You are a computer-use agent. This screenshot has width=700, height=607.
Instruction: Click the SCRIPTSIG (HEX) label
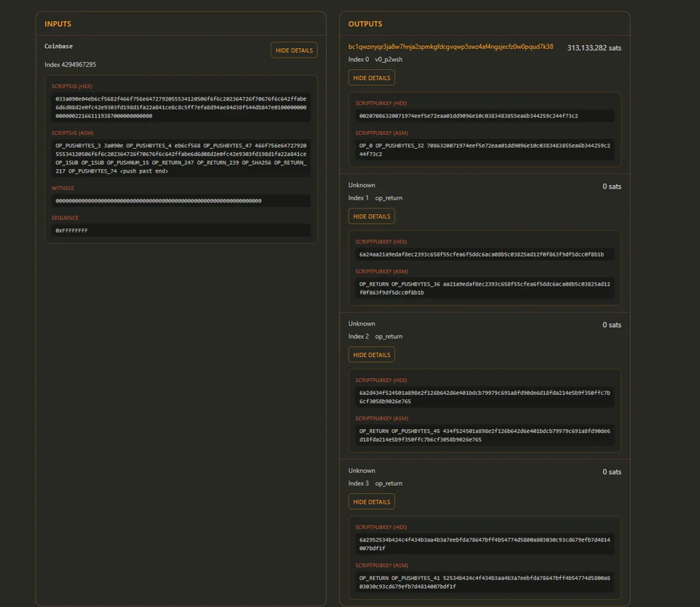coord(71,86)
